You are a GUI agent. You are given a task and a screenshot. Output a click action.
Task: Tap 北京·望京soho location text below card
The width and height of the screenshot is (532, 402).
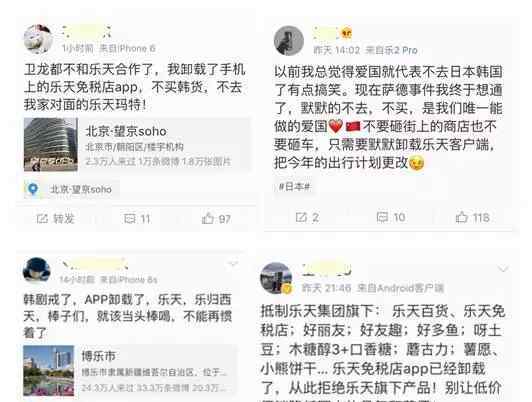point(80,189)
